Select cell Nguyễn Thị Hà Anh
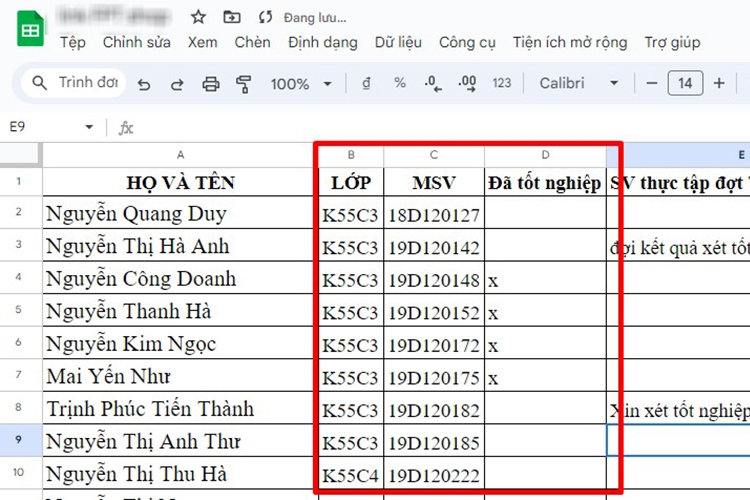This screenshot has height=500, width=750. pos(180,245)
